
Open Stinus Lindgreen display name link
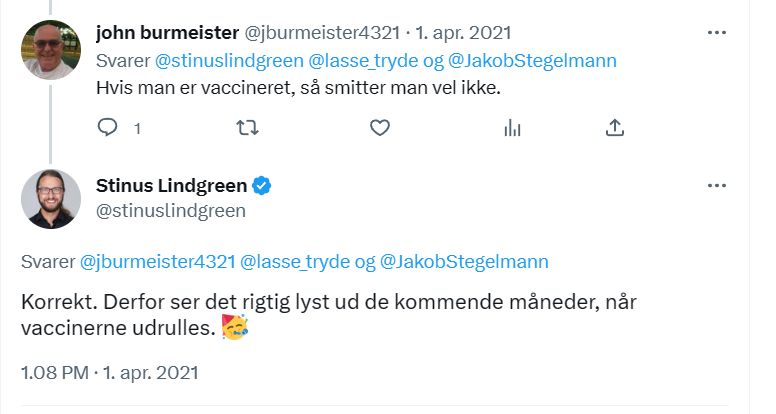[x=170, y=186]
